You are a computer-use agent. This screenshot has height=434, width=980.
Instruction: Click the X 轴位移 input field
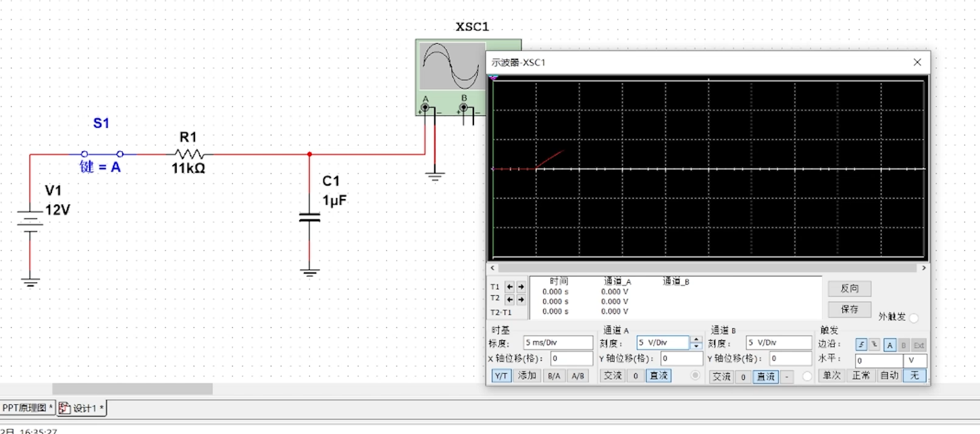click(571, 358)
